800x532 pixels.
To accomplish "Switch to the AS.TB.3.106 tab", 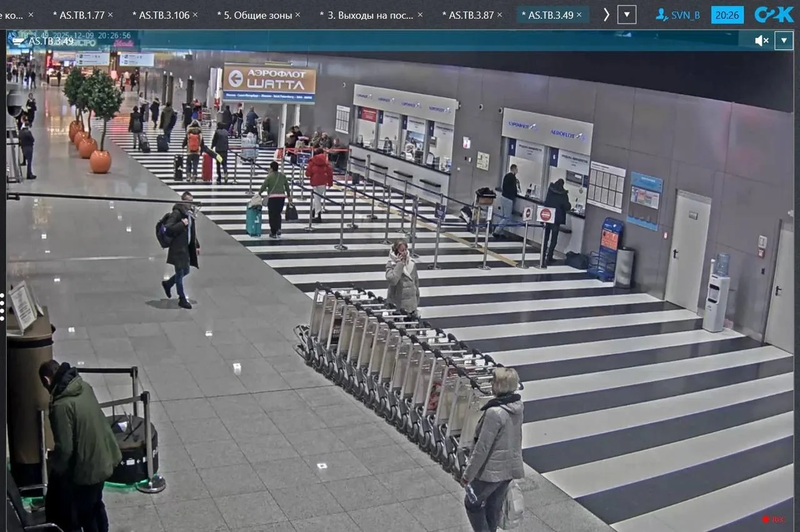I will point(160,14).
